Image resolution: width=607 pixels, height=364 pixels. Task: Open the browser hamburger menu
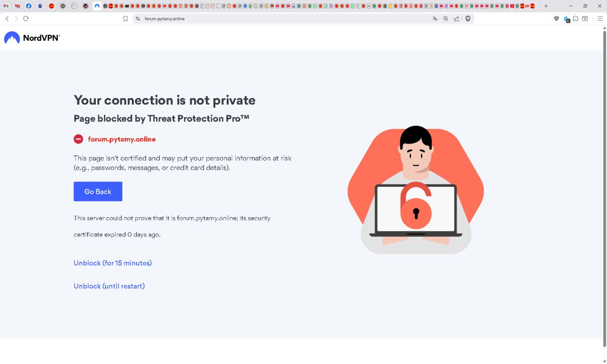600,19
